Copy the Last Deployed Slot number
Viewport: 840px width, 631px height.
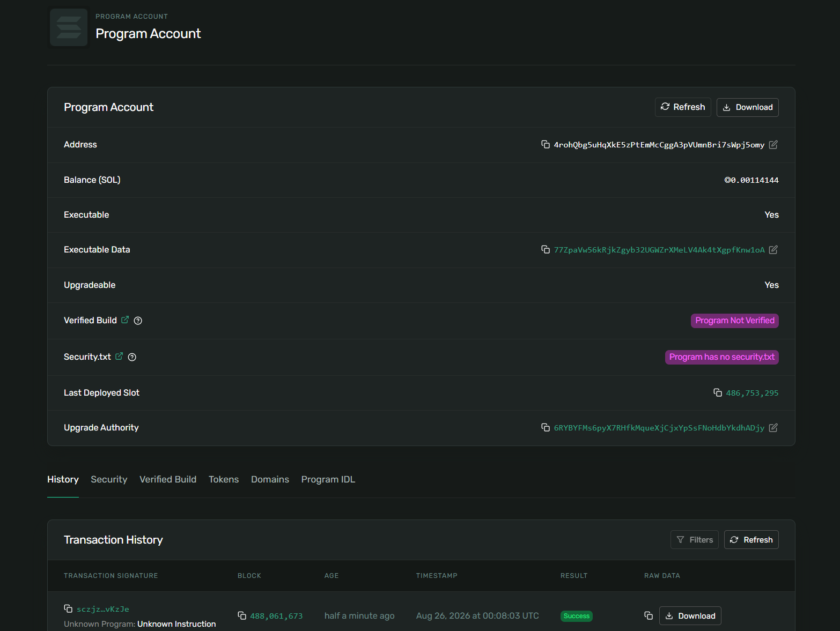point(718,392)
